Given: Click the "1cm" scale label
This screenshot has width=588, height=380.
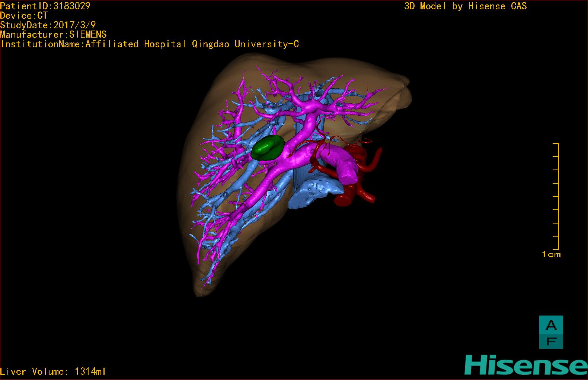Looking at the screenshot, I should [x=551, y=254].
